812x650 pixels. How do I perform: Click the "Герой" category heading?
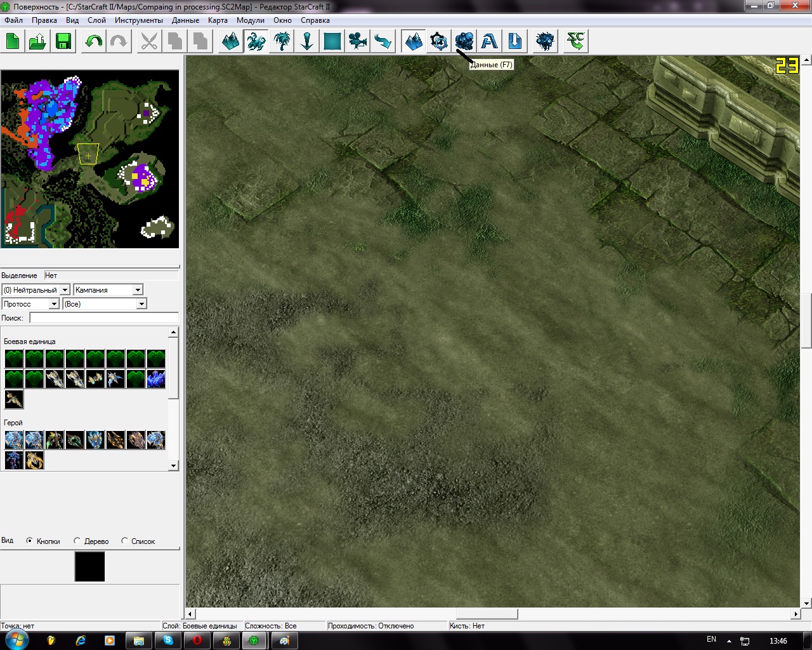click(13, 423)
